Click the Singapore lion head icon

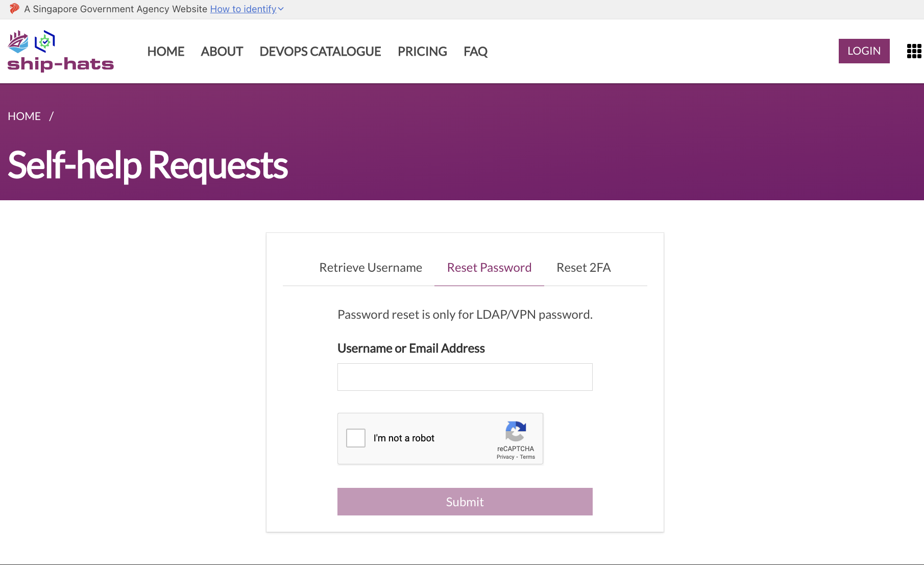(14, 9)
